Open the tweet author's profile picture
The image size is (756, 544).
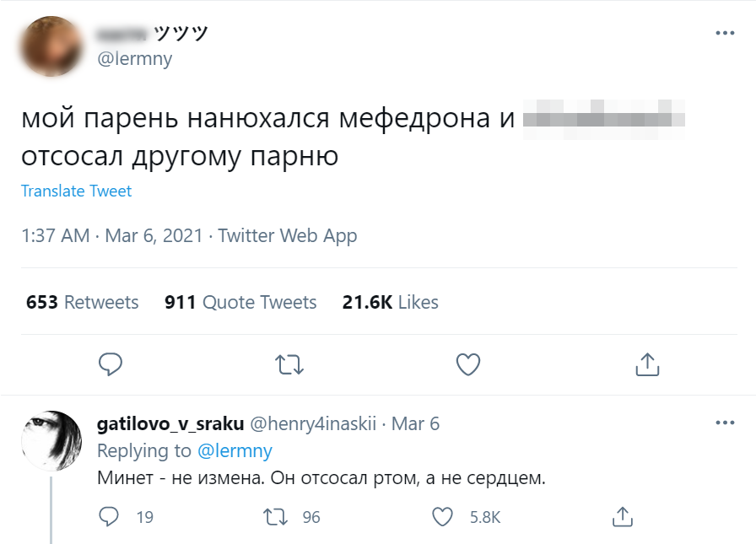point(51,46)
